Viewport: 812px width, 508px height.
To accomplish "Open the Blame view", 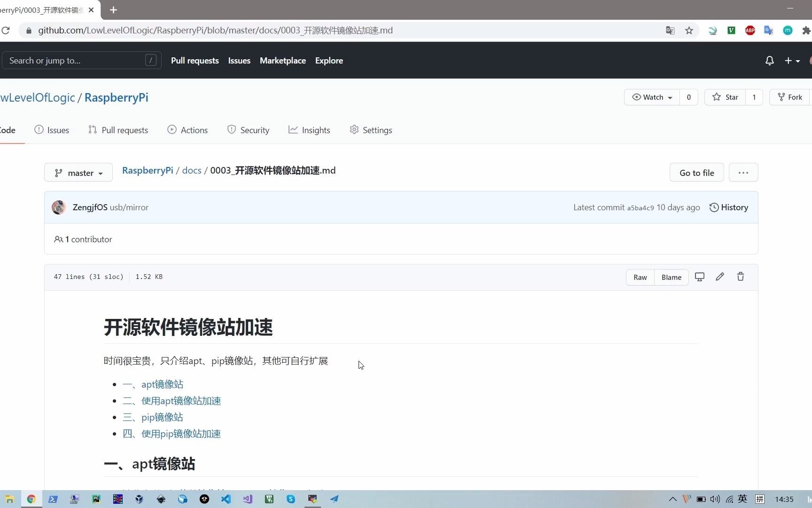I will pyautogui.click(x=671, y=278).
